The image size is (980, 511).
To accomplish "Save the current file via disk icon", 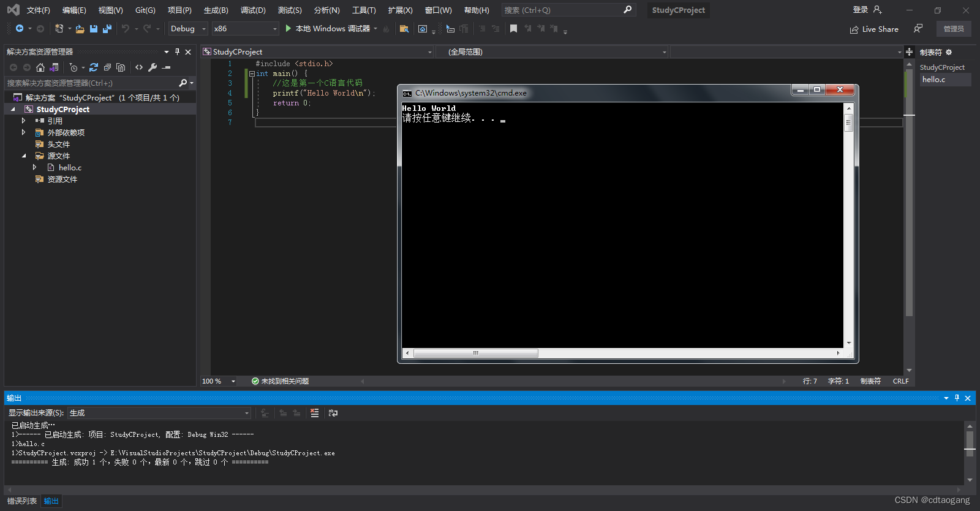I will click(x=94, y=29).
